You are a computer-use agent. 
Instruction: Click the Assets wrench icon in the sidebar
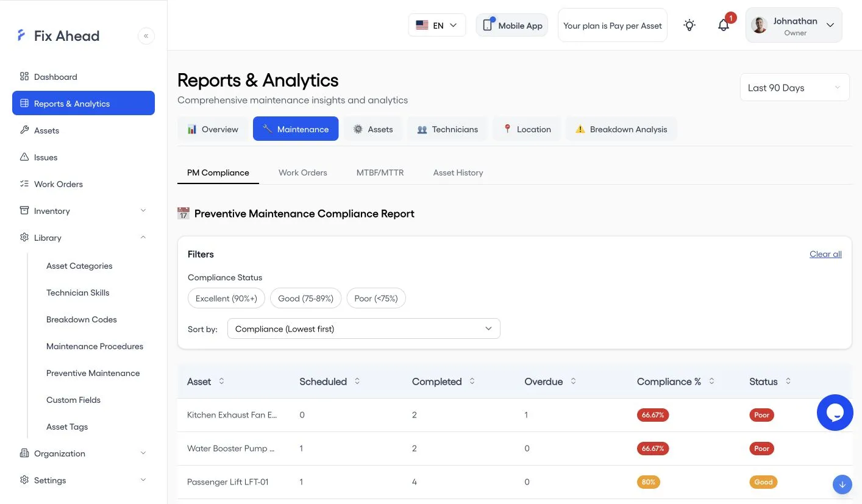(x=24, y=130)
